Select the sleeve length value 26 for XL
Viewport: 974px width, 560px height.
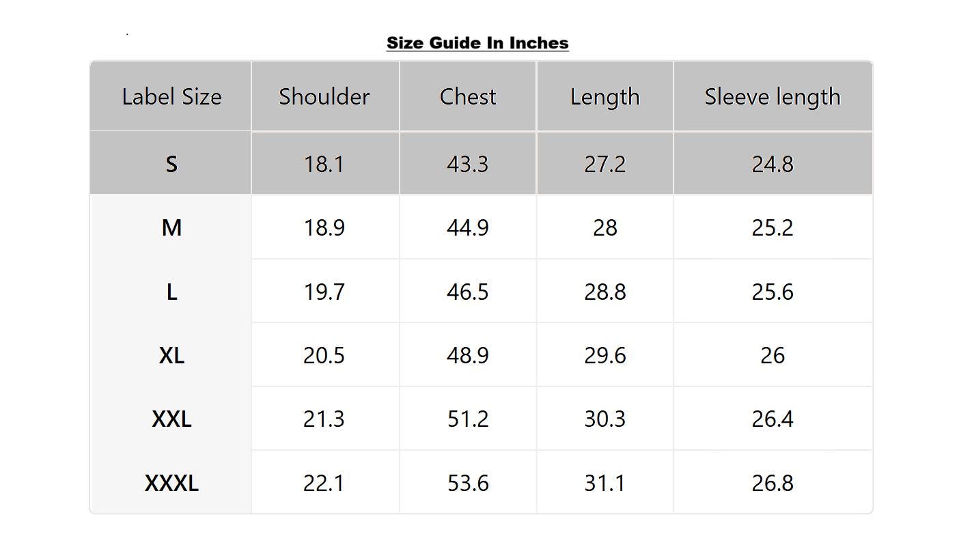(x=773, y=355)
